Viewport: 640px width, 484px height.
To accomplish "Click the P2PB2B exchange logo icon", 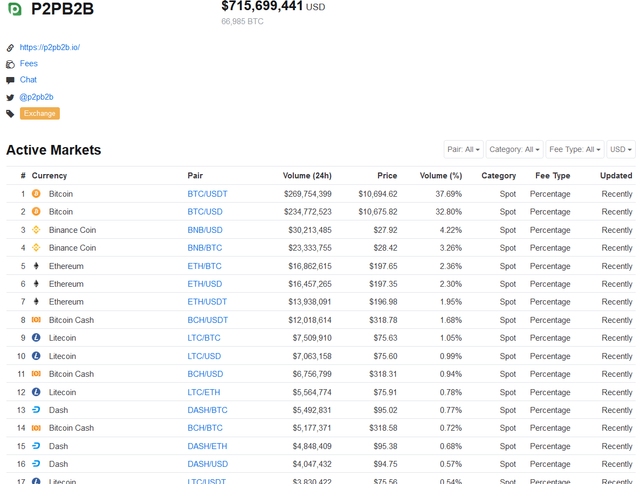I will tap(15, 9).
